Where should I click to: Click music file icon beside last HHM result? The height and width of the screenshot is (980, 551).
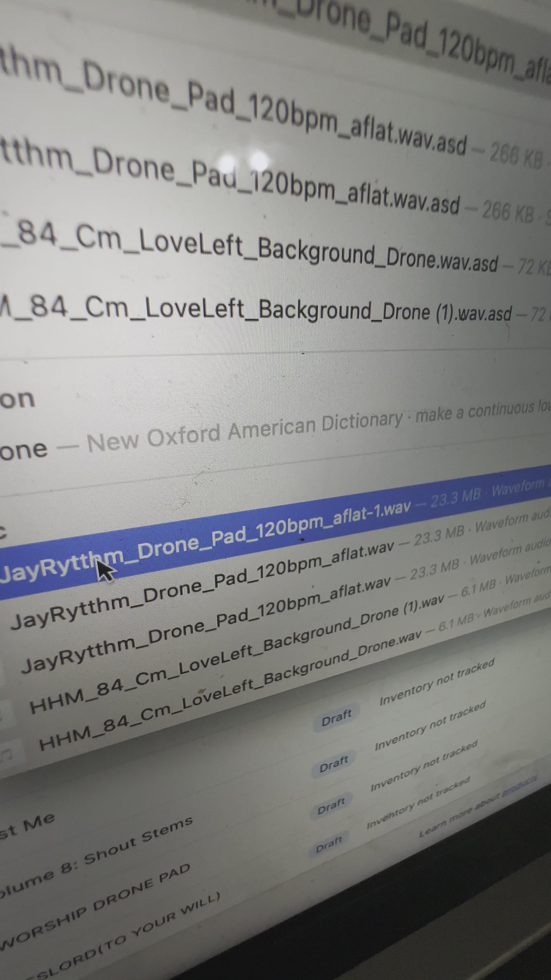coord(7,755)
